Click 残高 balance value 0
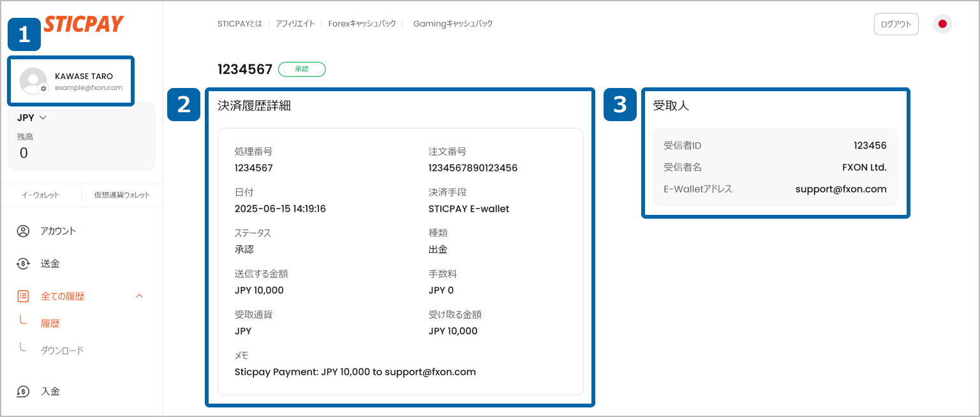 point(24,153)
